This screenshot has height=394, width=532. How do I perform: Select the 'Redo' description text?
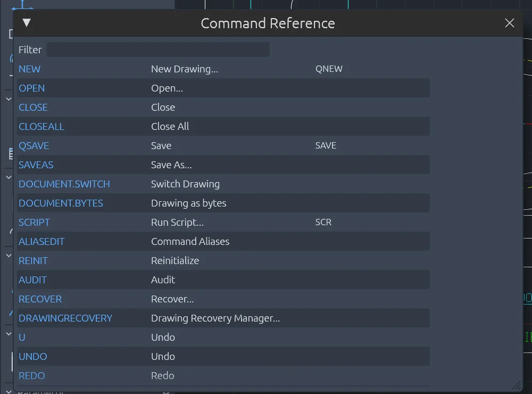(x=162, y=376)
